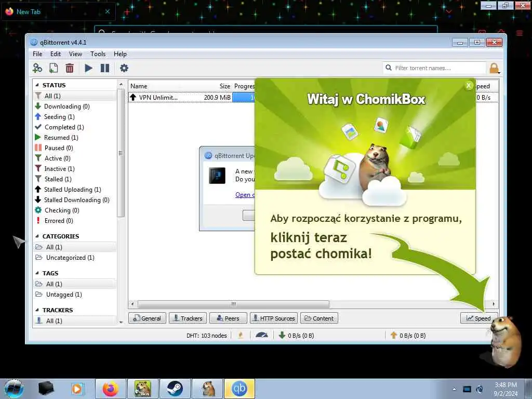Switch to the HTTP Sources tab
Viewport: 532px width, 399px height.
coord(274,318)
